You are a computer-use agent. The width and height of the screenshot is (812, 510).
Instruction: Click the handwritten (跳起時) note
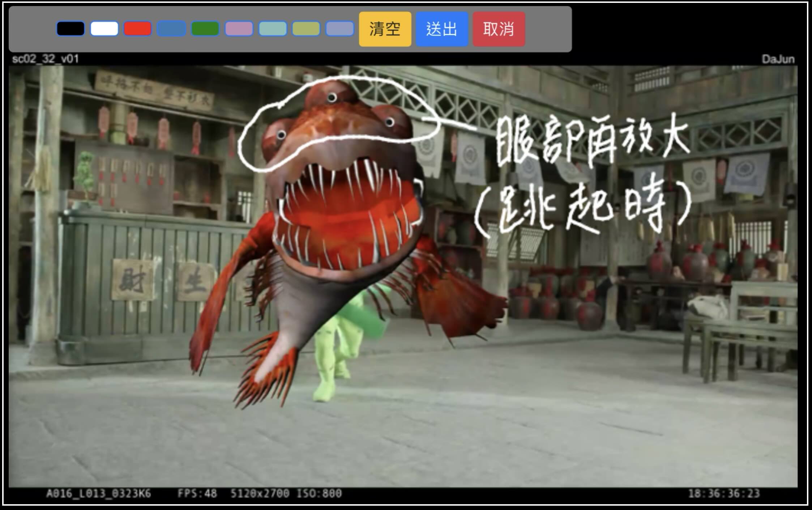582,208
